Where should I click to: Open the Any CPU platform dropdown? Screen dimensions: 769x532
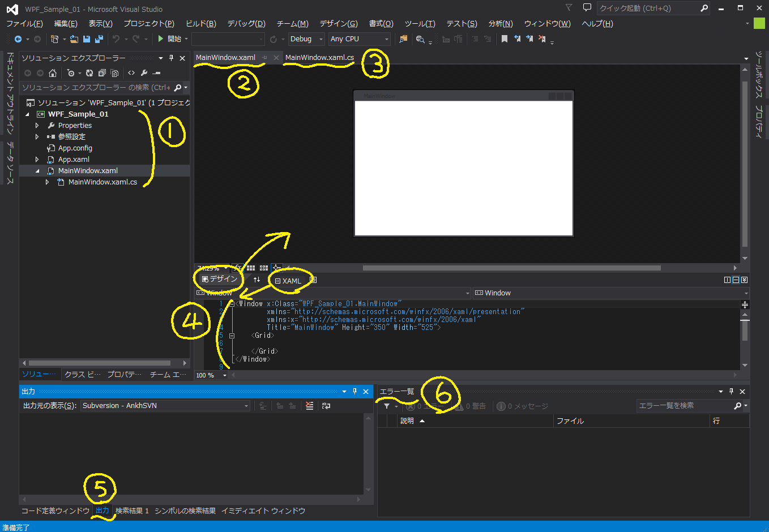pos(360,39)
